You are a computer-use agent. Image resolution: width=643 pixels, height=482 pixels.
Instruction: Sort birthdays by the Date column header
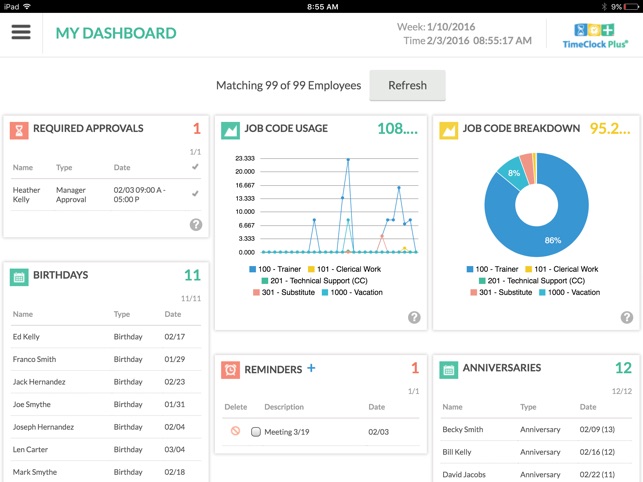tap(173, 314)
